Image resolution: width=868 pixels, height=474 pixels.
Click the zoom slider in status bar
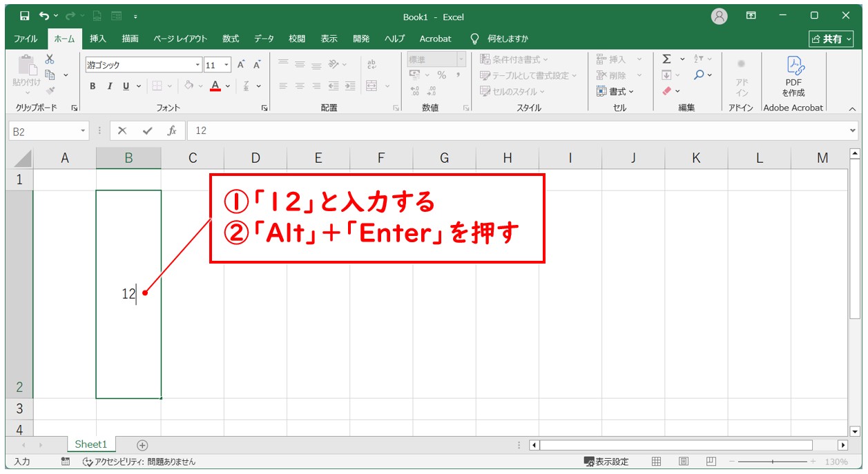772,462
